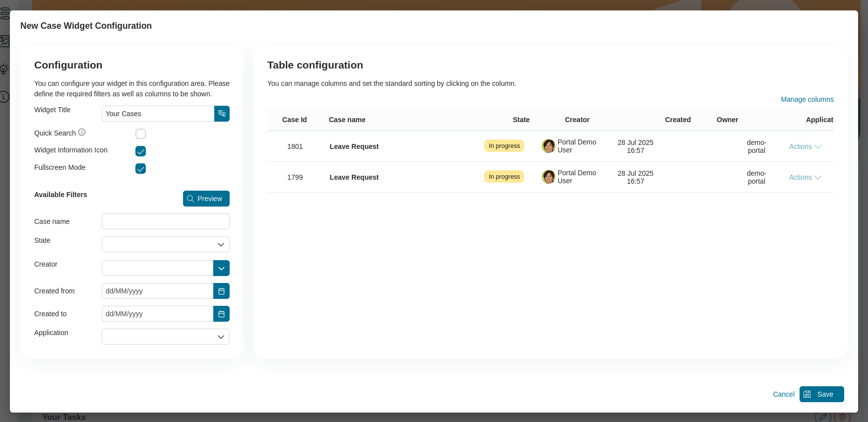Click the Created to date field
Image resolution: width=868 pixels, height=422 pixels.
(x=157, y=314)
